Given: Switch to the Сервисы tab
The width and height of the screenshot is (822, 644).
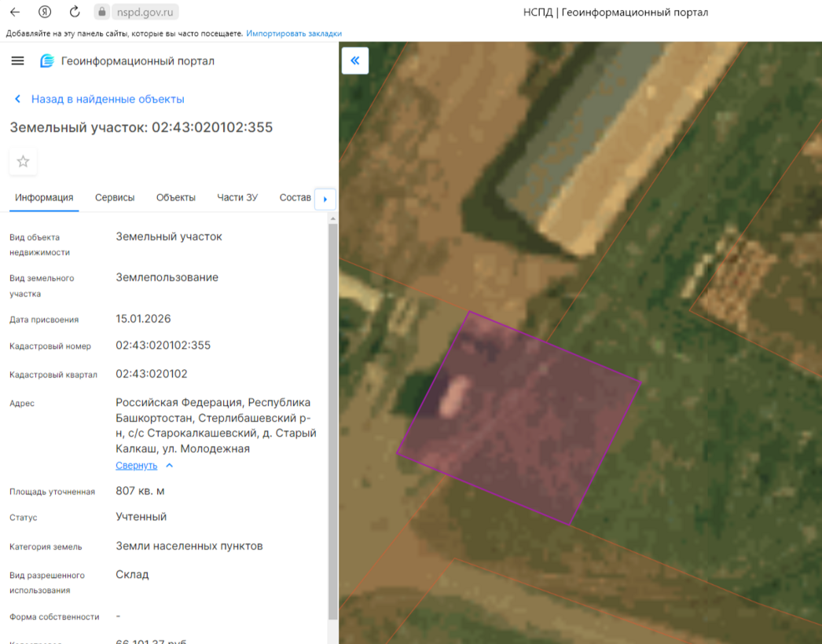Looking at the screenshot, I should click(x=115, y=198).
